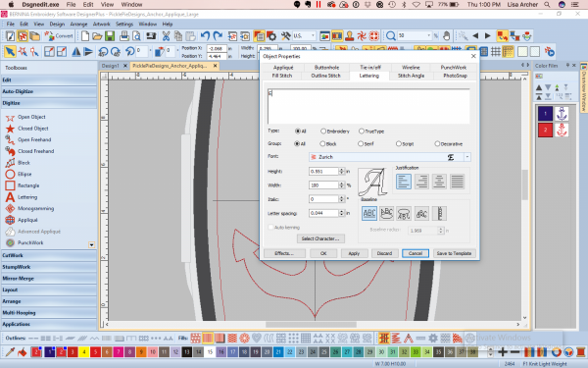Click the Save design toolbar icon
Image resolution: width=588 pixels, height=368 pixels.
point(110,36)
